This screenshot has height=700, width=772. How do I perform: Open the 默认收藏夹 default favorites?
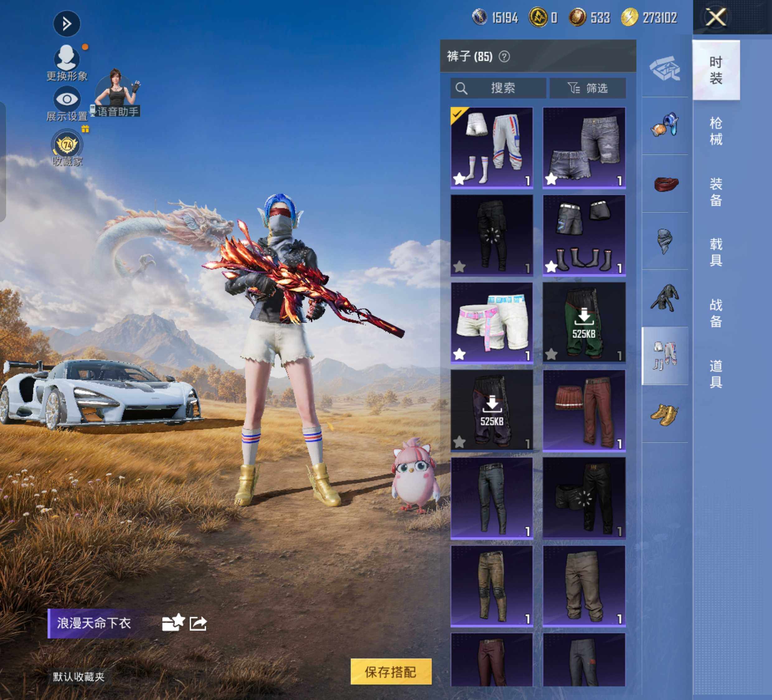click(79, 677)
